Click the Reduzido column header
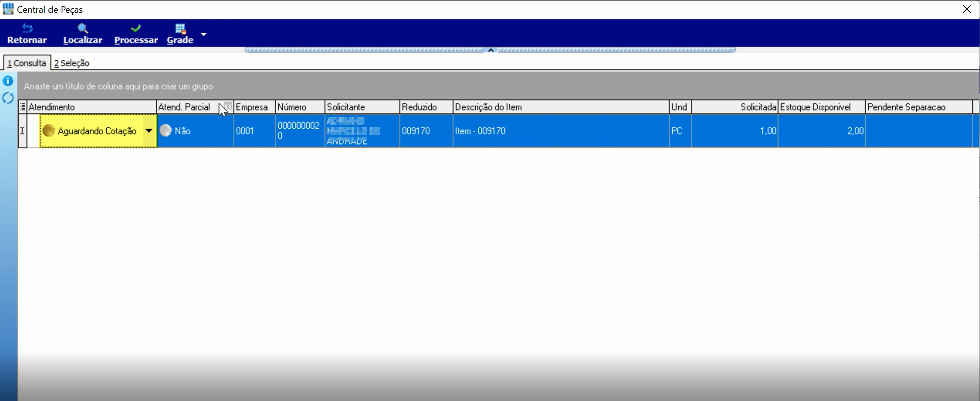The width and height of the screenshot is (980, 401). [427, 107]
